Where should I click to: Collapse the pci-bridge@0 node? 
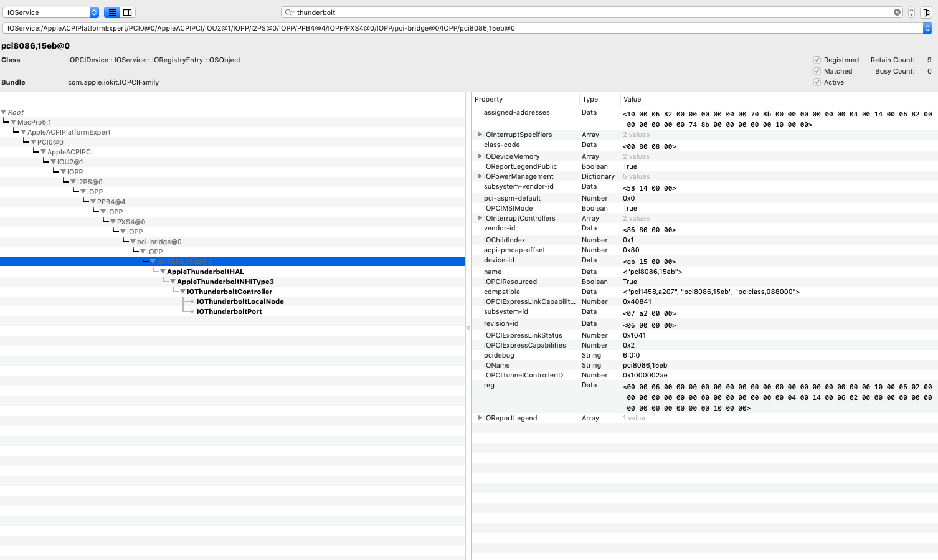click(133, 242)
